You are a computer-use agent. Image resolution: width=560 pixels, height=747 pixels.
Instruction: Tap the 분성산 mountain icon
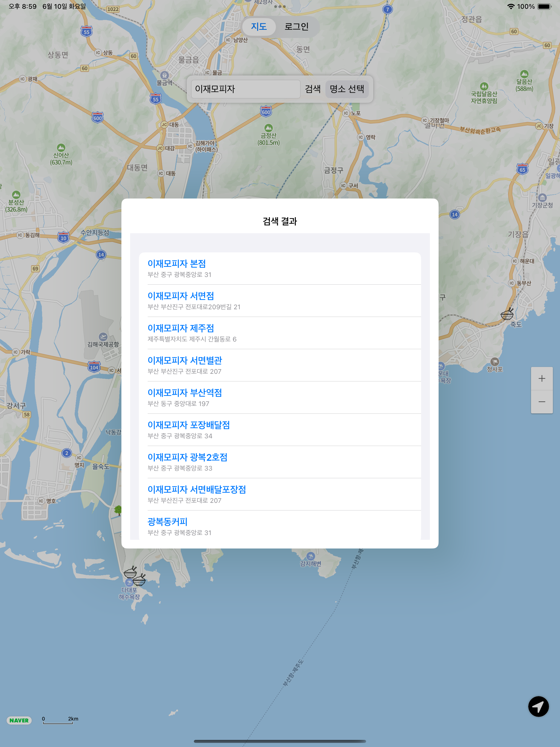pyautogui.click(x=16, y=195)
